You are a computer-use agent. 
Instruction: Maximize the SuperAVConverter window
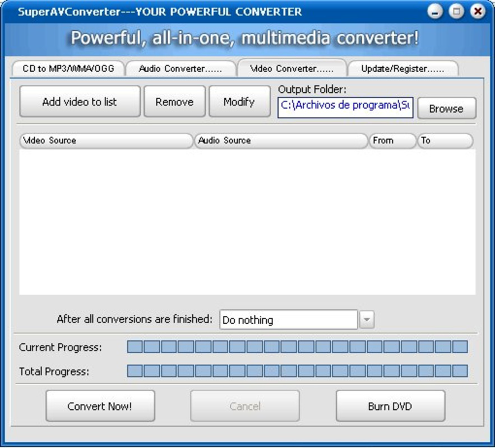coord(456,12)
